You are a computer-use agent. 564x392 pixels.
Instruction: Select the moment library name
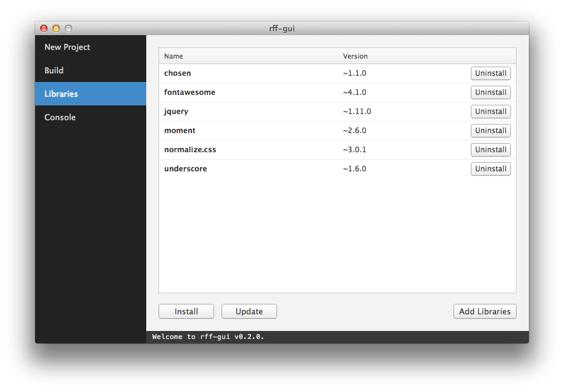click(180, 131)
